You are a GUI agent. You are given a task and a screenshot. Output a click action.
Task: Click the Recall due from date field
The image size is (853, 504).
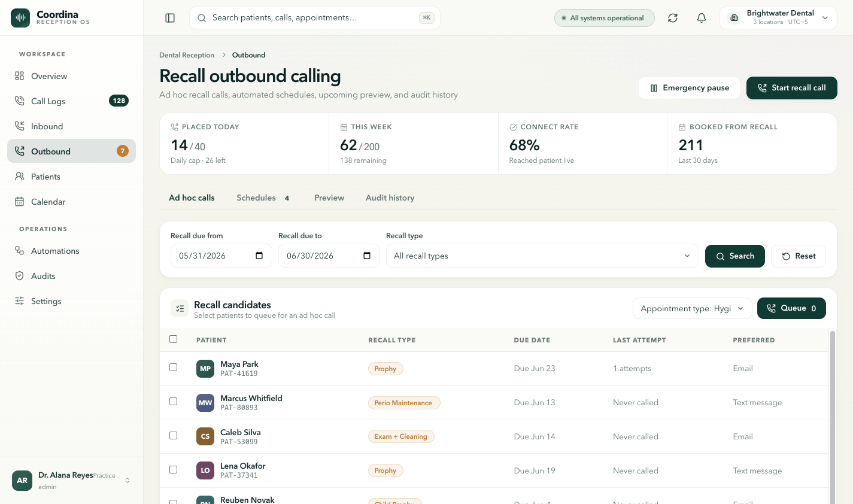point(221,256)
